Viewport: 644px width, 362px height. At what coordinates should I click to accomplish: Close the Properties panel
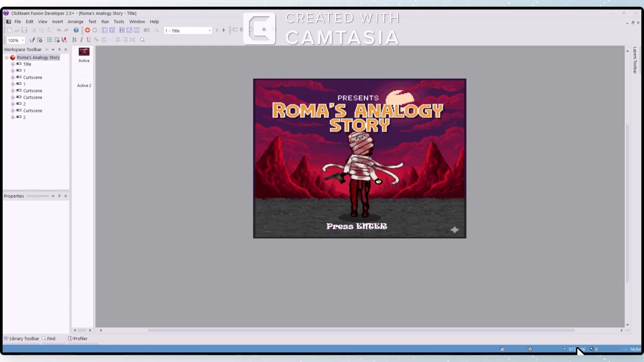tap(65, 196)
